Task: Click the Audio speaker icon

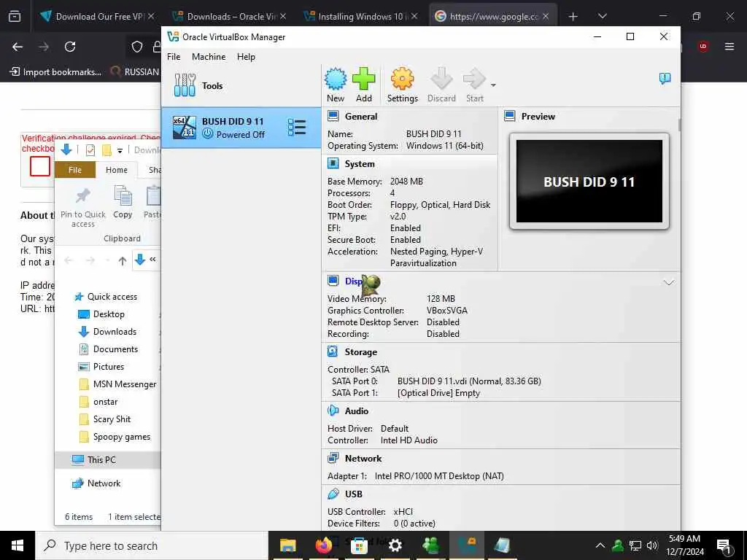Action: [333, 411]
